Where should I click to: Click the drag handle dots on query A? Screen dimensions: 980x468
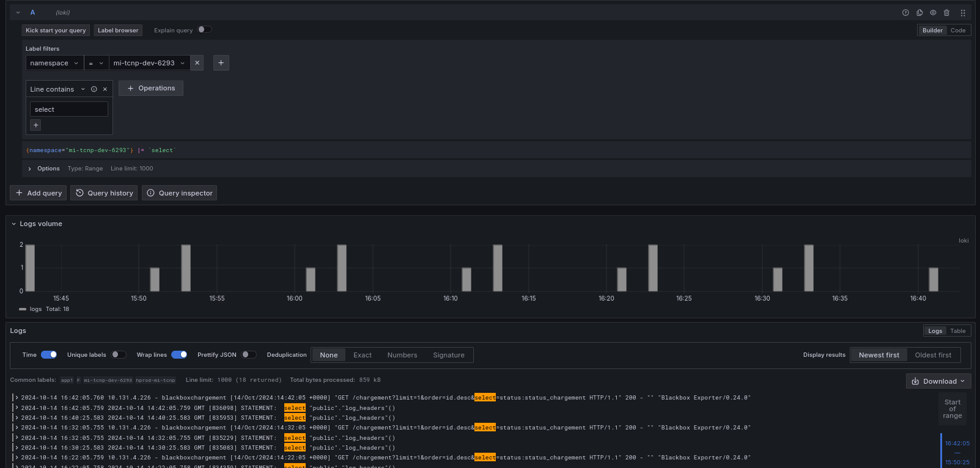[x=962, y=13]
